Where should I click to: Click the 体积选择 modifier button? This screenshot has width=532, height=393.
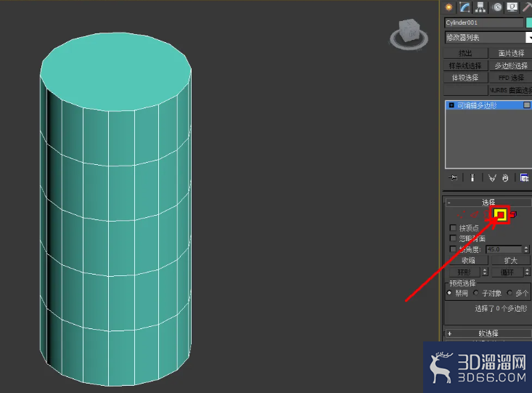click(465, 78)
